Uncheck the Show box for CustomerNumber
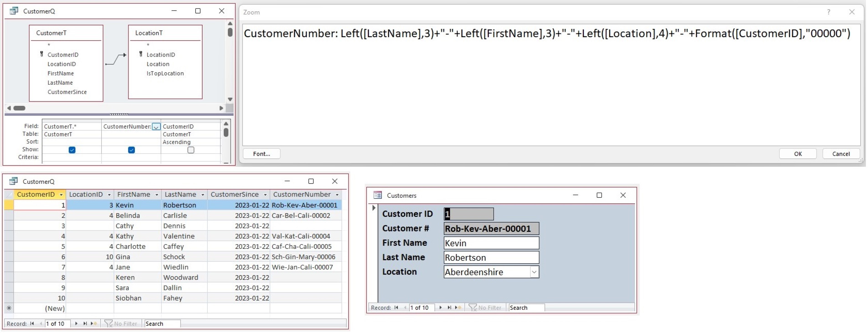The image size is (868, 333). click(x=131, y=150)
